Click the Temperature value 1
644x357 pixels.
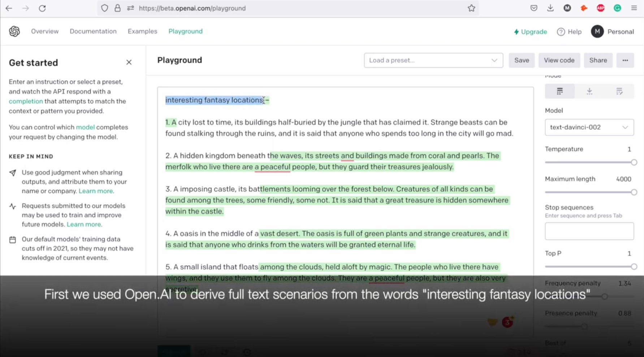[629, 149]
